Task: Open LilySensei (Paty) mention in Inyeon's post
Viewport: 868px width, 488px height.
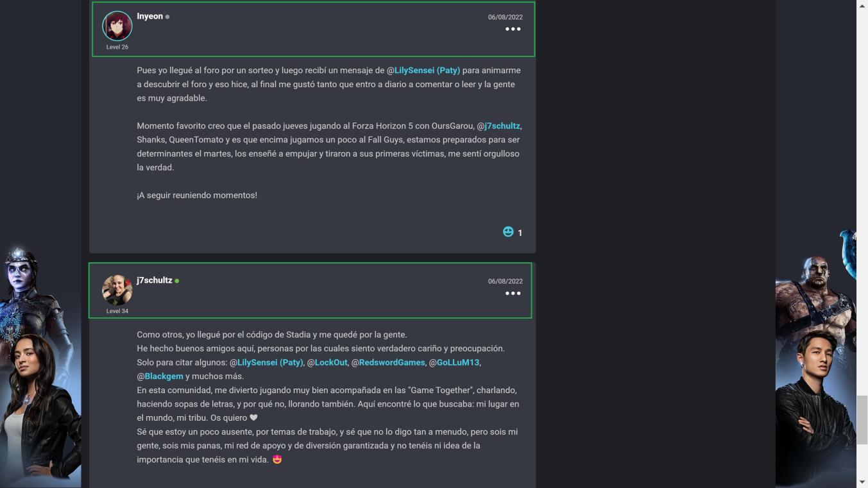Action: pos(427,71)
